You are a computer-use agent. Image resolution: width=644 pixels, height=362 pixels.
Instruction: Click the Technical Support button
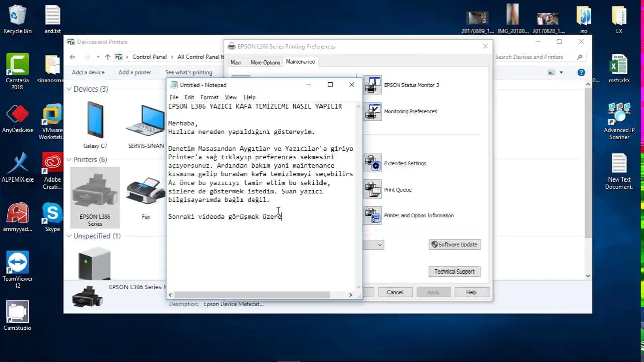(x=454, y=271)
